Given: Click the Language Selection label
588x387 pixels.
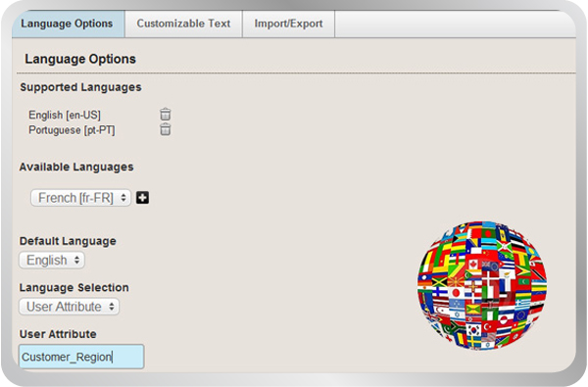Looking at the screenshot, I should (74, 288).
